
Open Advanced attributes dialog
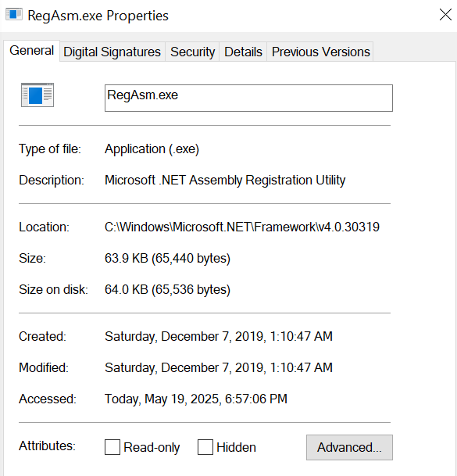(349, 447)
